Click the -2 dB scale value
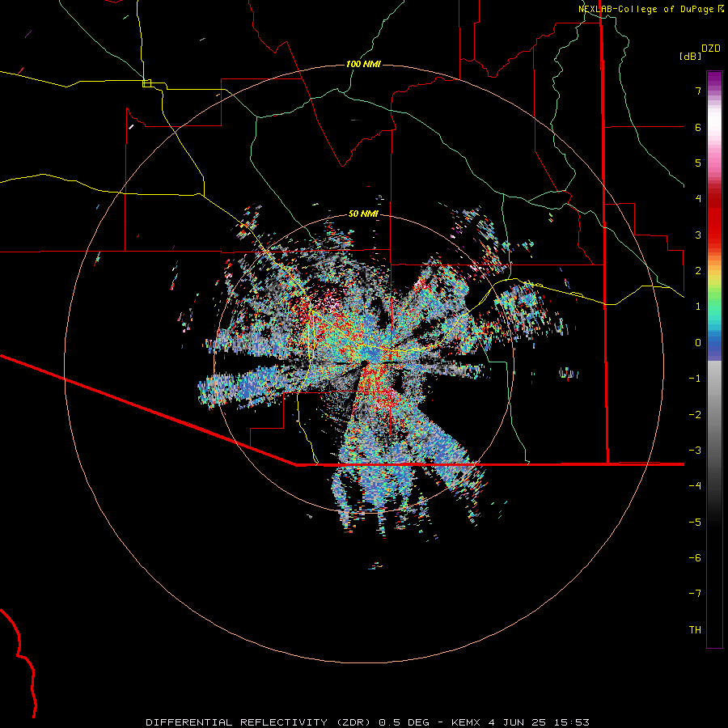This screenshot has height=728, width=728. click(x=695, y=415)
